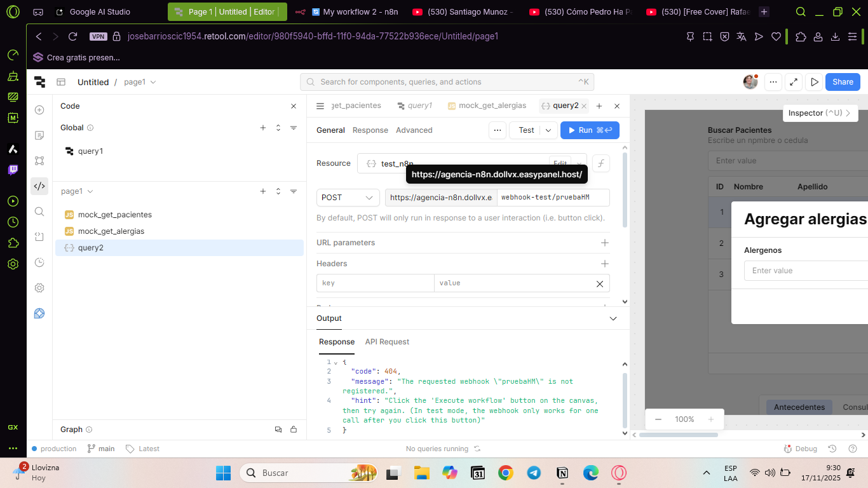Collapse the Output panel
This screenshot has width=868, height=488.
pyautogui.click(x=613, y=318)
